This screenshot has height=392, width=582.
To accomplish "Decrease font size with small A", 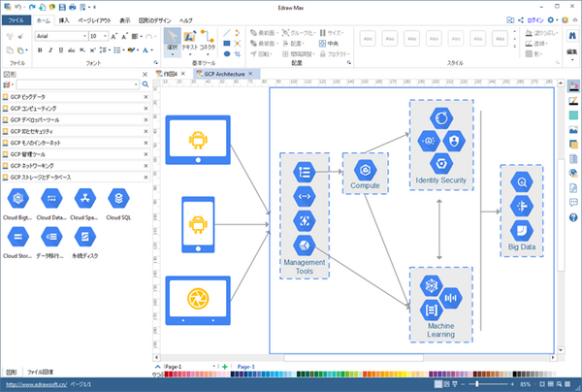I will tap(125, 36).
